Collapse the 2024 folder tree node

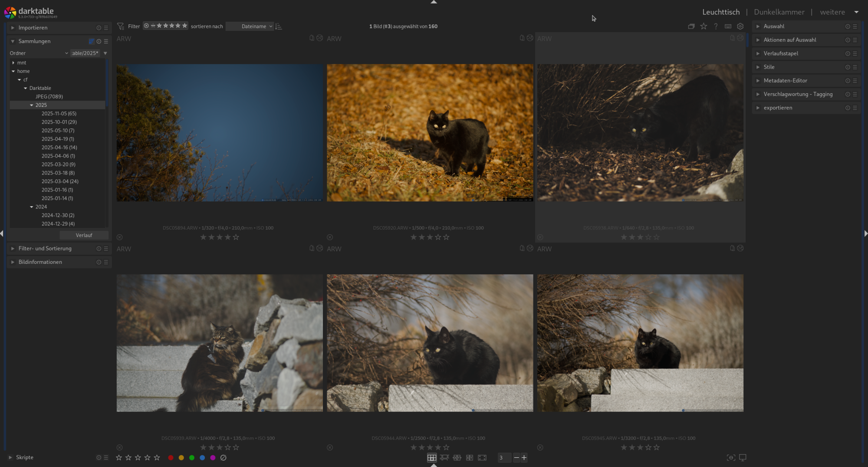coord(32,207)
